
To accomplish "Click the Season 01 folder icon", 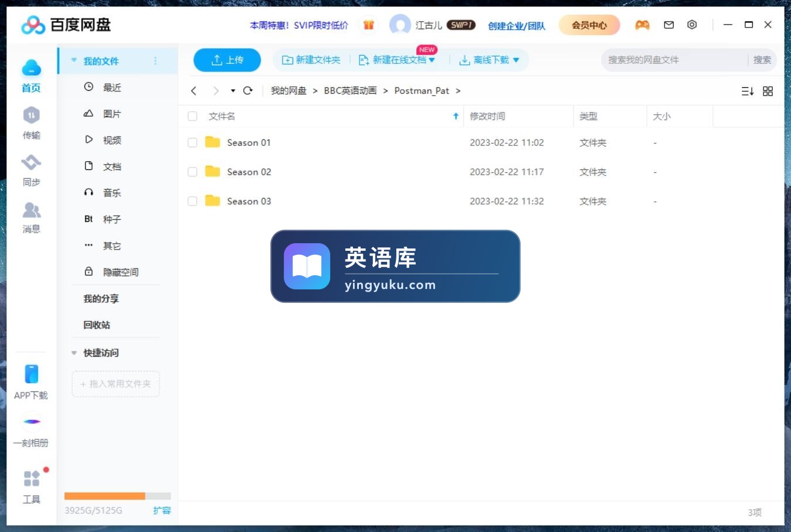I will point(212,142).
